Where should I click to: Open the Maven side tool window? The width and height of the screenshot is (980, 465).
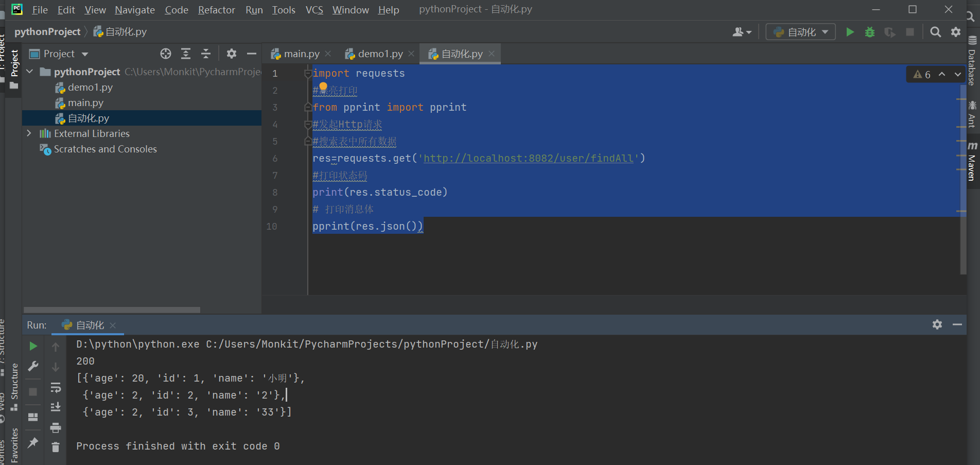point(972,161)
